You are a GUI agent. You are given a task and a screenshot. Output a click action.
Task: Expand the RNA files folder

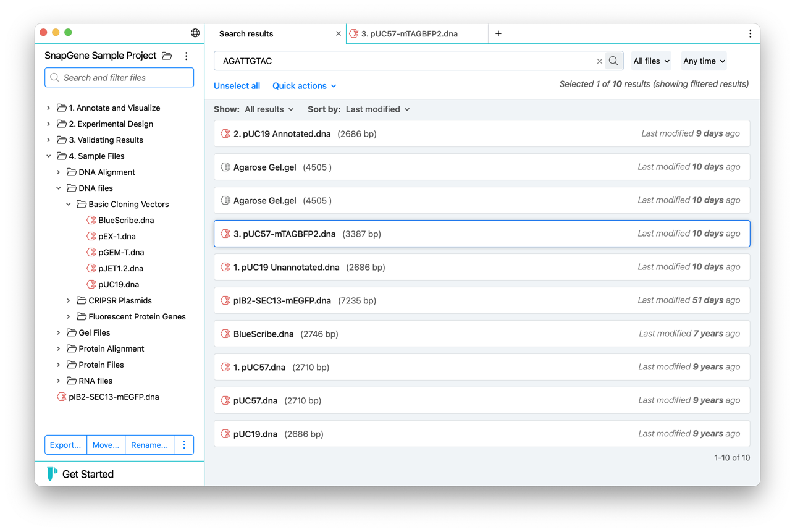coord(59,381)
